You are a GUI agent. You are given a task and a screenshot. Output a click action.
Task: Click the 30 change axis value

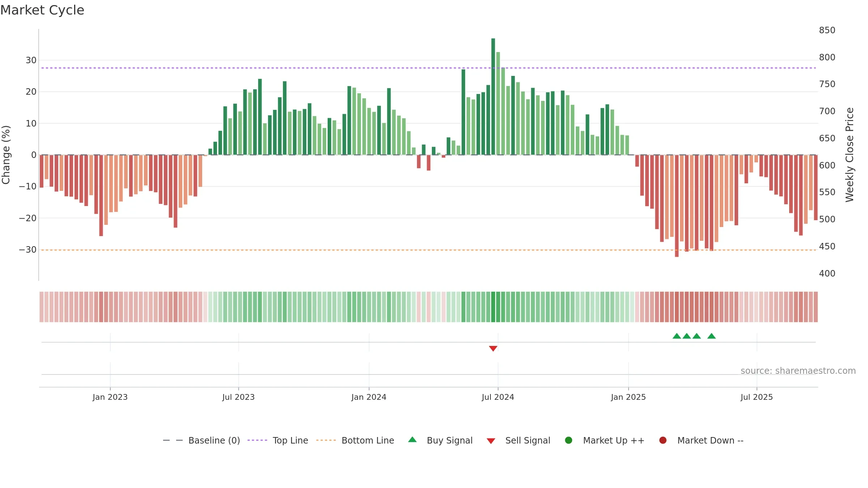pyautogui.click(x=31, y=60)
